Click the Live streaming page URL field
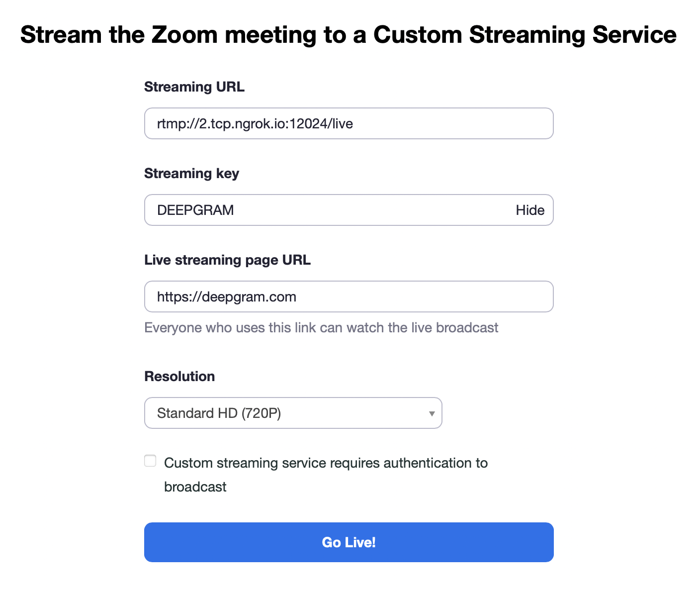This screenshot has height=598, width=700. 349,297
